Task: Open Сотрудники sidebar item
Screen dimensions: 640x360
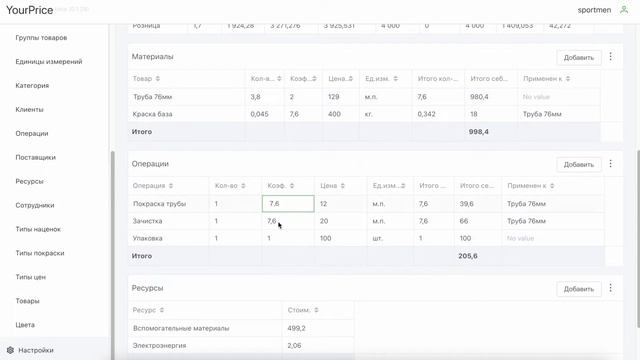Action: pyautogui.click(x=35, y=205)
